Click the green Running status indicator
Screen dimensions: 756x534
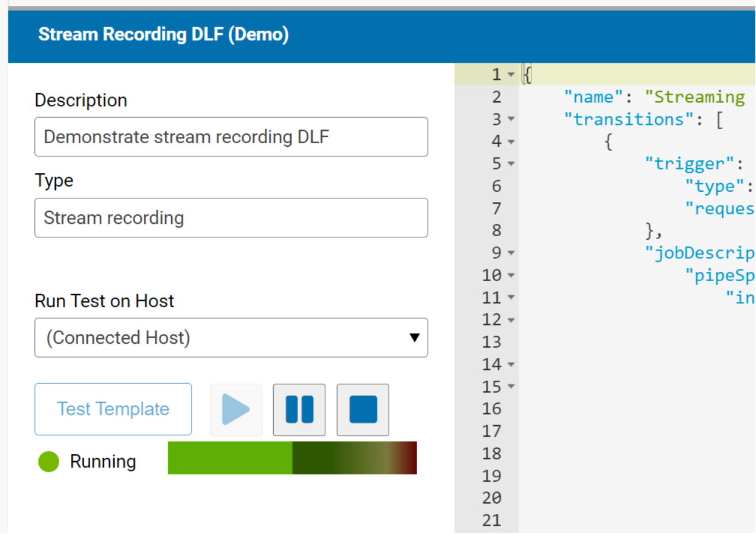(x=49, y=462)
